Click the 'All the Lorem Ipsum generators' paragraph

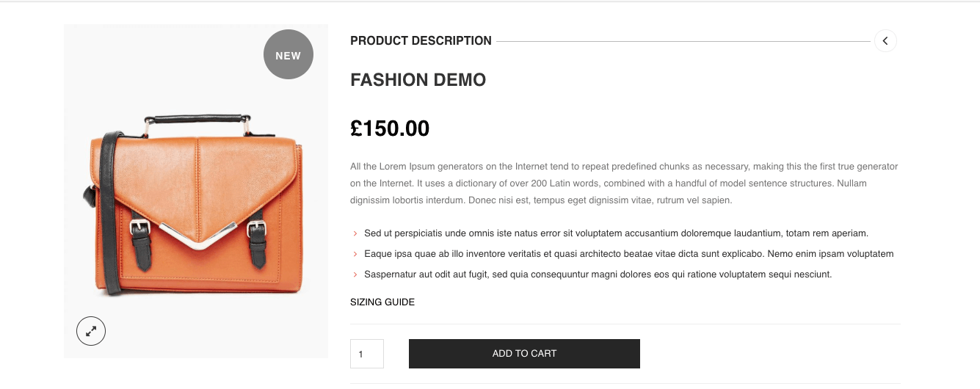click(x=625, y=183)
